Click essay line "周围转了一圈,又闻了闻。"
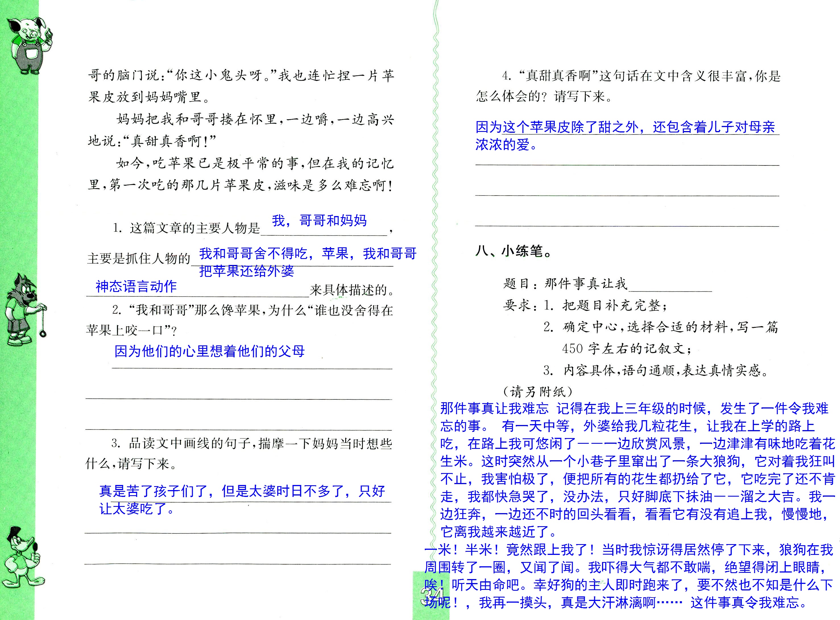The width and height of the screenshot is (840, 620). coord(625,567)
